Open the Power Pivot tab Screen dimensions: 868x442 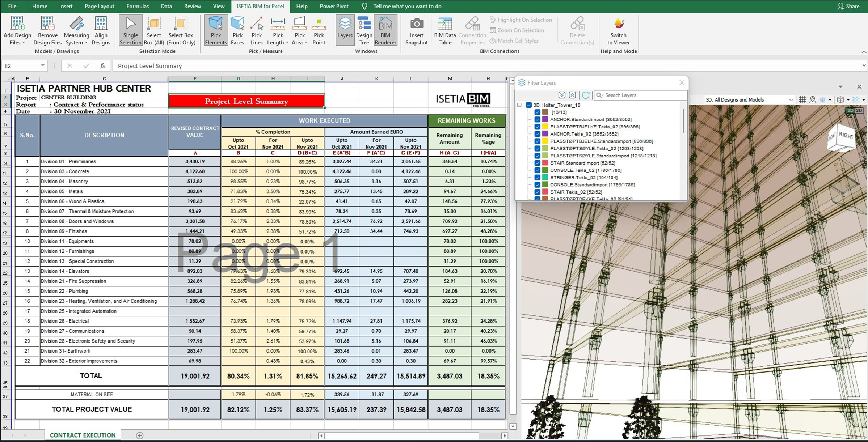tap(334, 6)
